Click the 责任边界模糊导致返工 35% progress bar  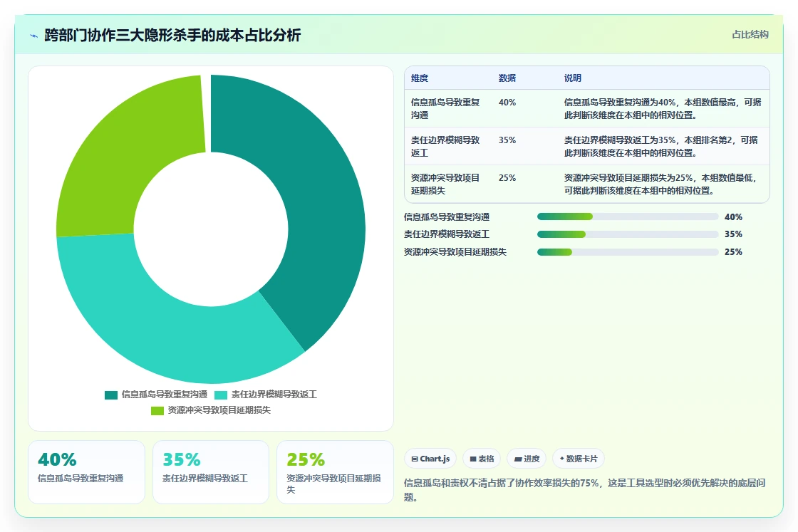click(x=628, y=234)
